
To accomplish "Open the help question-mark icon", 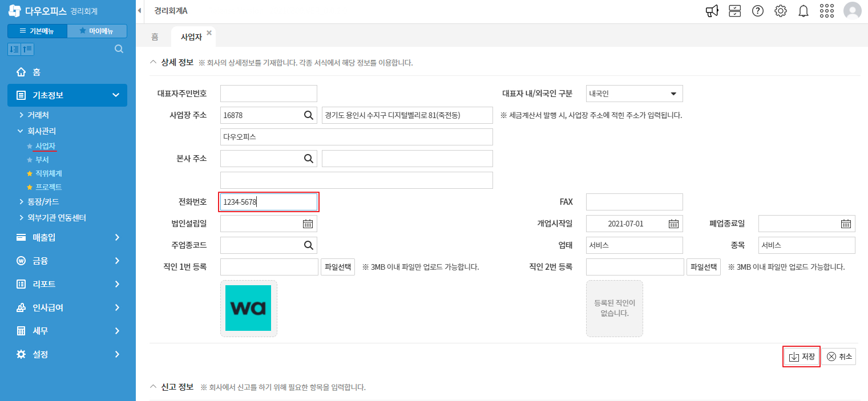I will (757, 10).
